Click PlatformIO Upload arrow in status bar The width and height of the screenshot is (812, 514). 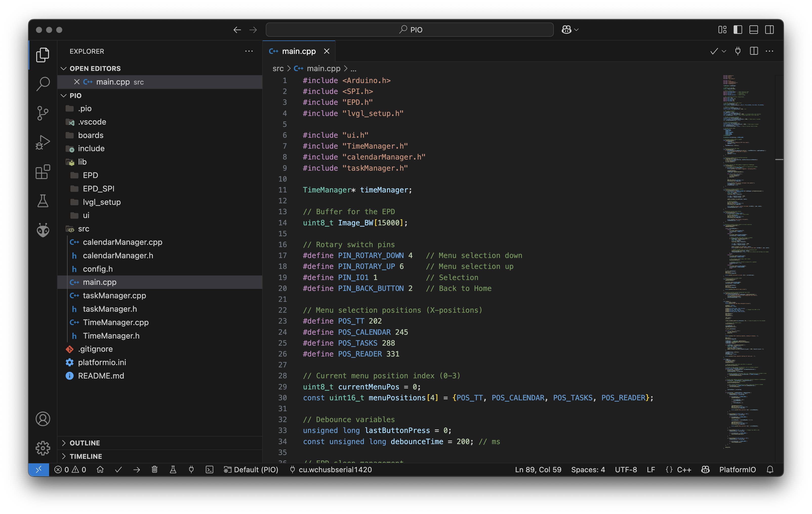[x=137, y=469]
